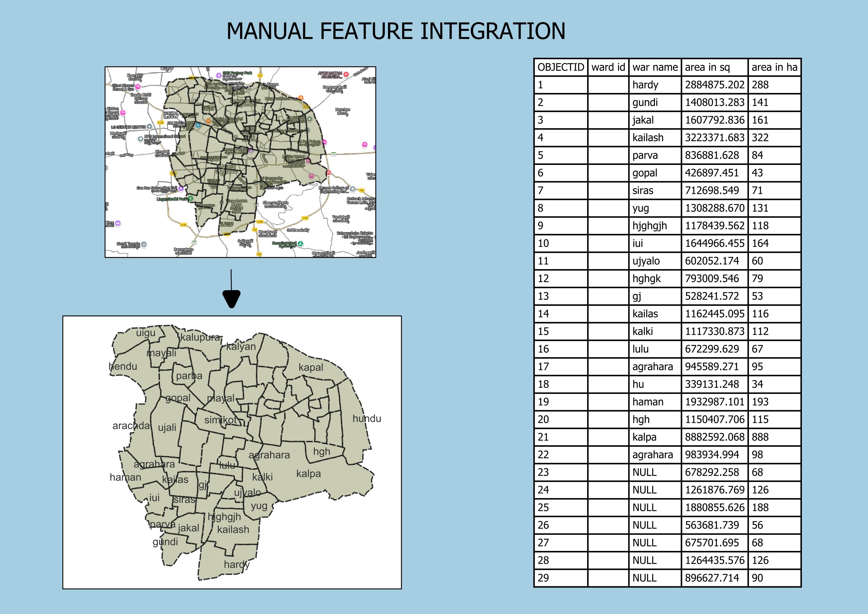Click the 'kapal' ward polygon label
The width and height of the screenshot is (868, 614).
pyautogui.click(x=310, y=367)
